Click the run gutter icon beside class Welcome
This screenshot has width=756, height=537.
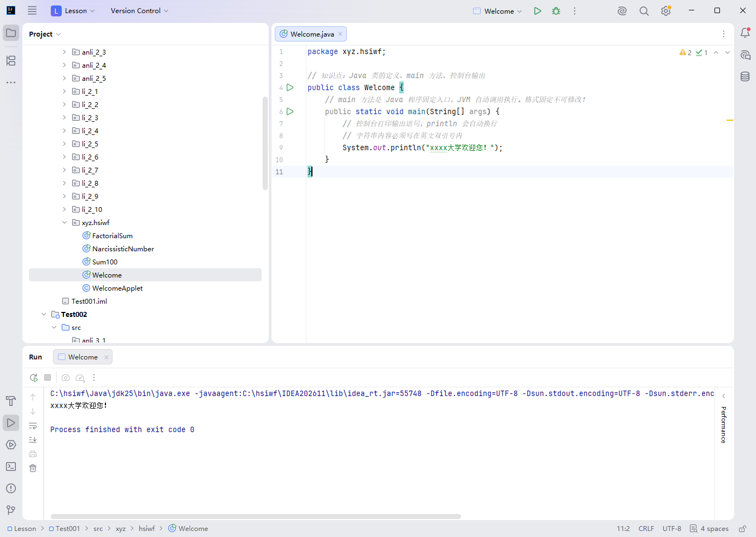(290, 87)
